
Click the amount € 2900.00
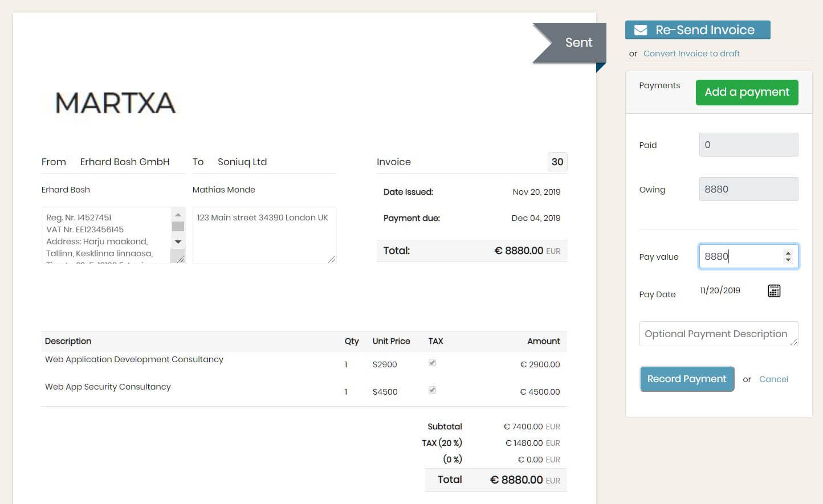point(540,364)
